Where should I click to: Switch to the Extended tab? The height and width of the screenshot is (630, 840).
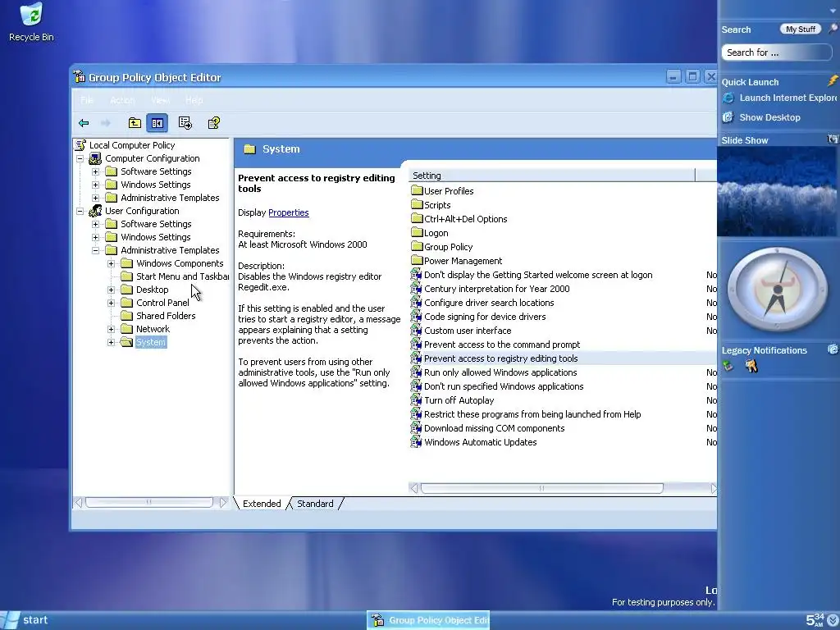point(262,504)
